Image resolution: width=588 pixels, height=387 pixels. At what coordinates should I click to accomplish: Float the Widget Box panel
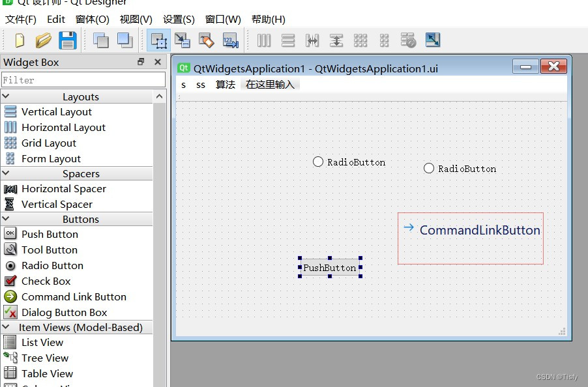pos(141,62)
